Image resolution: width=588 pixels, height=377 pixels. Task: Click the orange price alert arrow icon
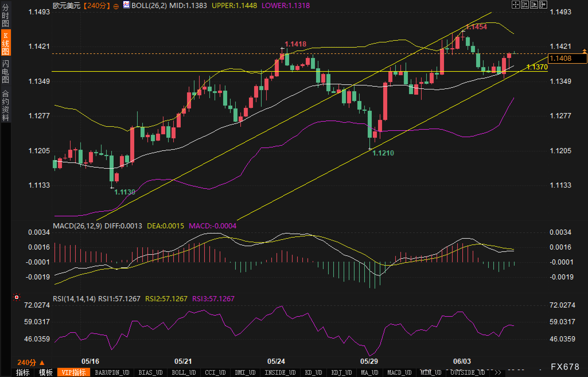pyautogui.click(x=584, y=51)
